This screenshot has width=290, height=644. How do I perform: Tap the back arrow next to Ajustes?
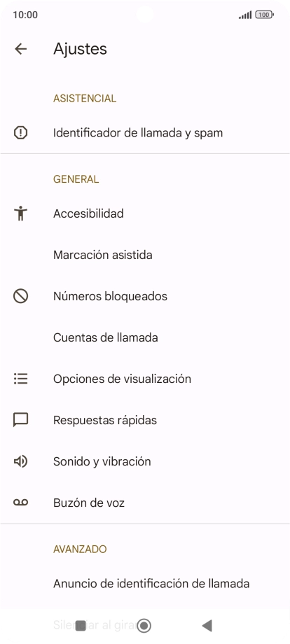pos(20,49)
